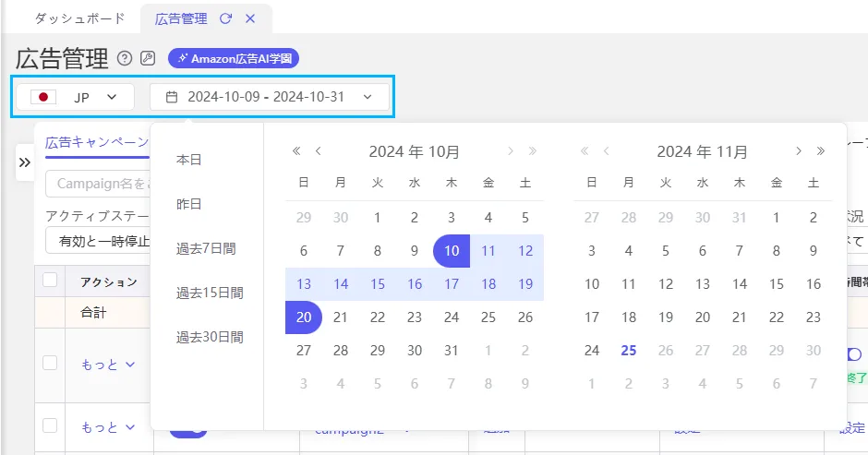Go to next year in November calendar
This screenshot has width=868, height=455.
(x=820, y=151)
